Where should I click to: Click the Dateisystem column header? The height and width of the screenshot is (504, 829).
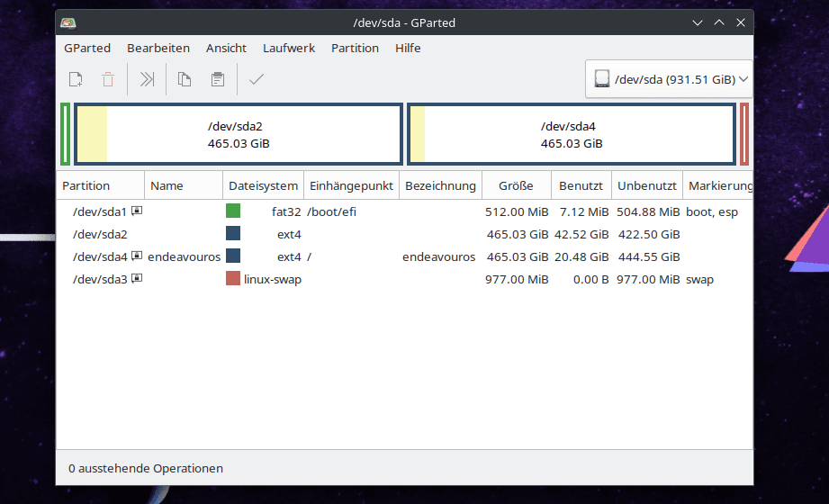(264, 185)
